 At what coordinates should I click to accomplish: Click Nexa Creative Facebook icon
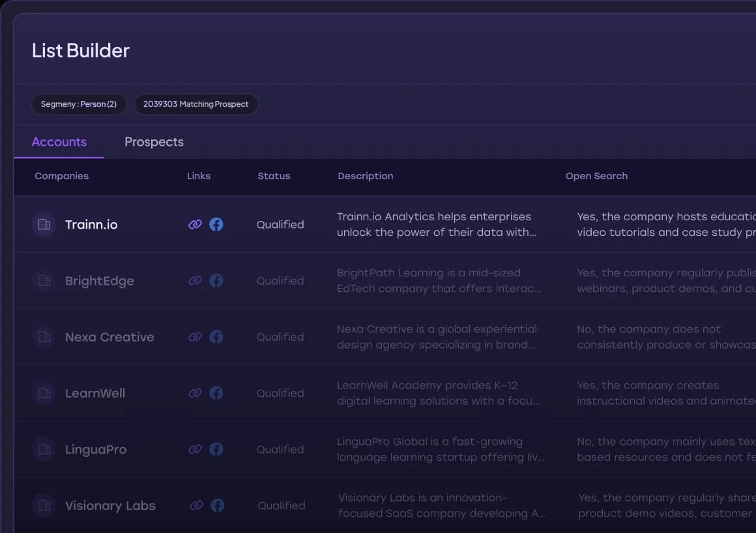click(216, 337)
